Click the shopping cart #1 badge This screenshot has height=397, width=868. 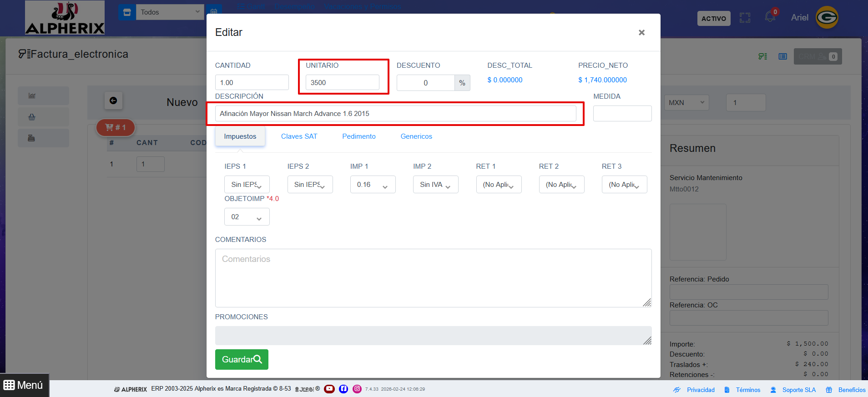click(116, 127)
